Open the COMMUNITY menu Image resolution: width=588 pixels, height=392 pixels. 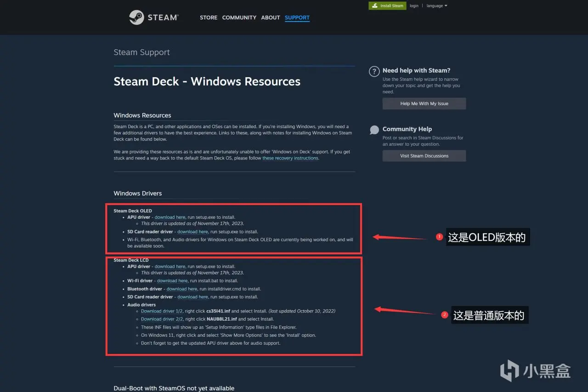239,17
